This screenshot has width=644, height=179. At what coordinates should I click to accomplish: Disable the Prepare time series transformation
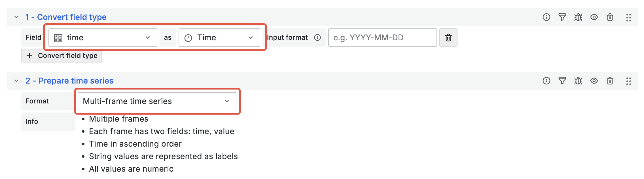coord(594,81)
